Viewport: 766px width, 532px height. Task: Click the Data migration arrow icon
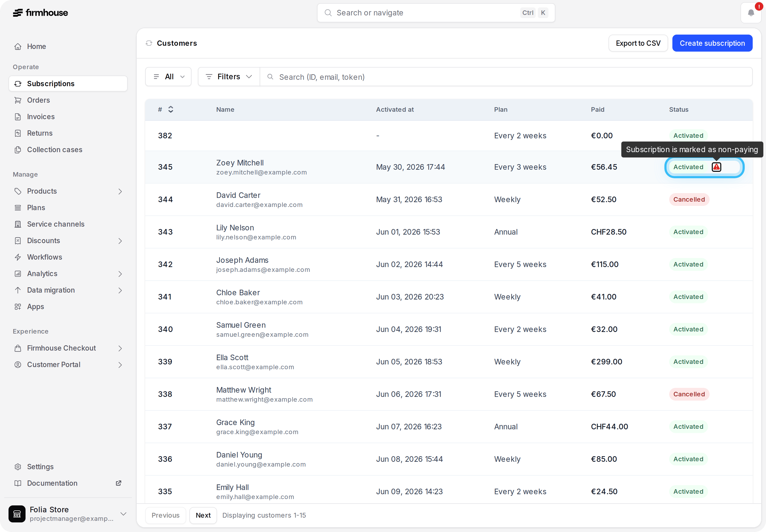[18, 290]
